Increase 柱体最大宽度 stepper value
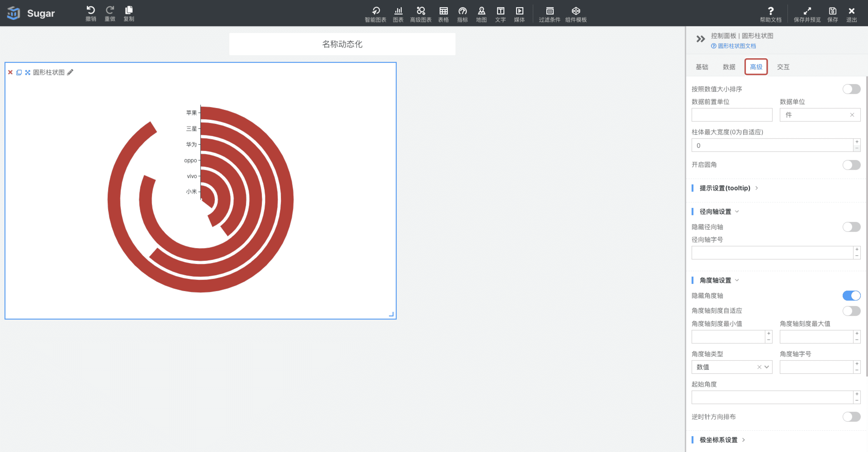Screen dimensions: 868x452 tap(856, 142)
